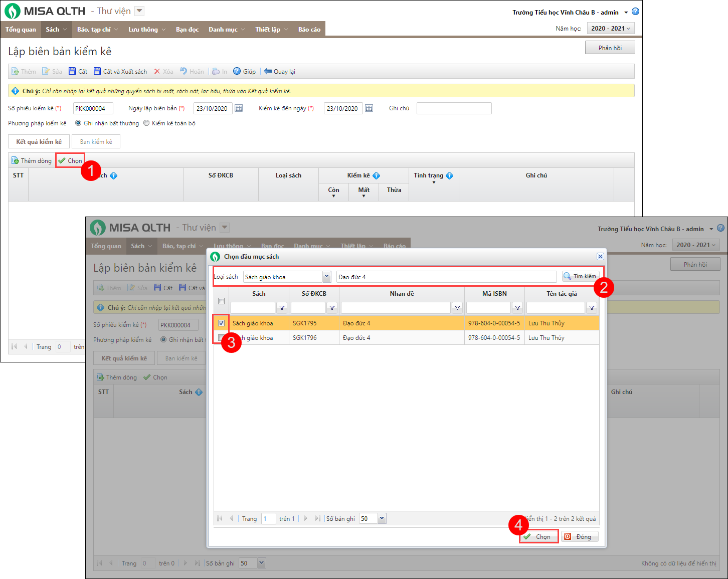Open the calendar picker for Kiểm kê đến ngày

point(369,108)
